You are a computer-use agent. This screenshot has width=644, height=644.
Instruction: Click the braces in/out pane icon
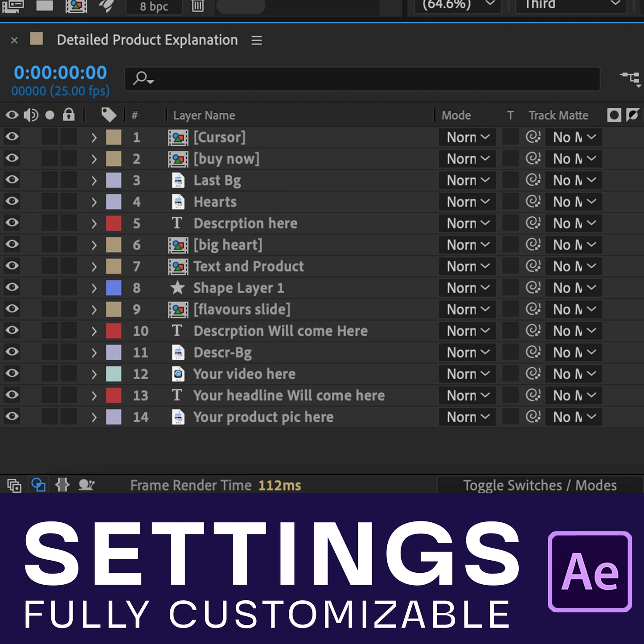coord(62,485)
